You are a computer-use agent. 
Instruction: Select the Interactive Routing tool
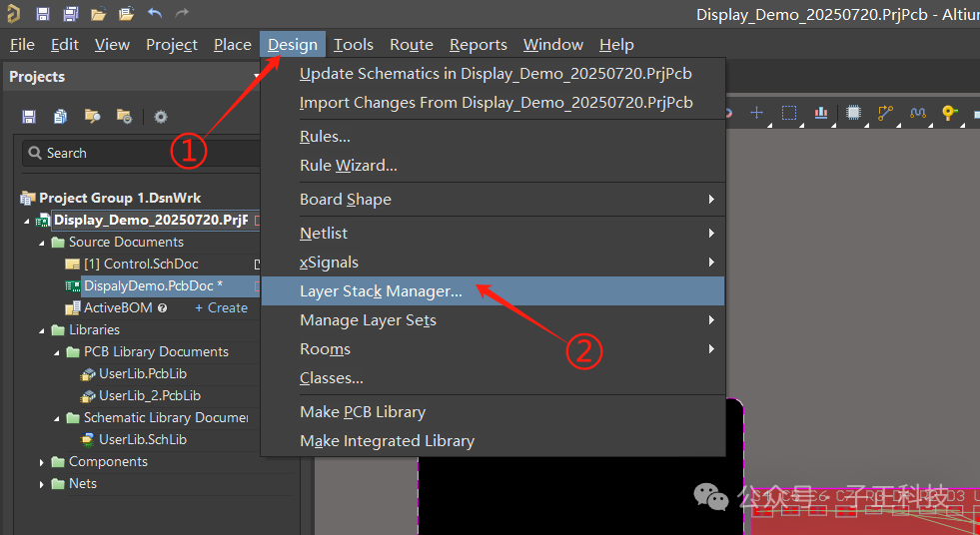pos(886,113)
